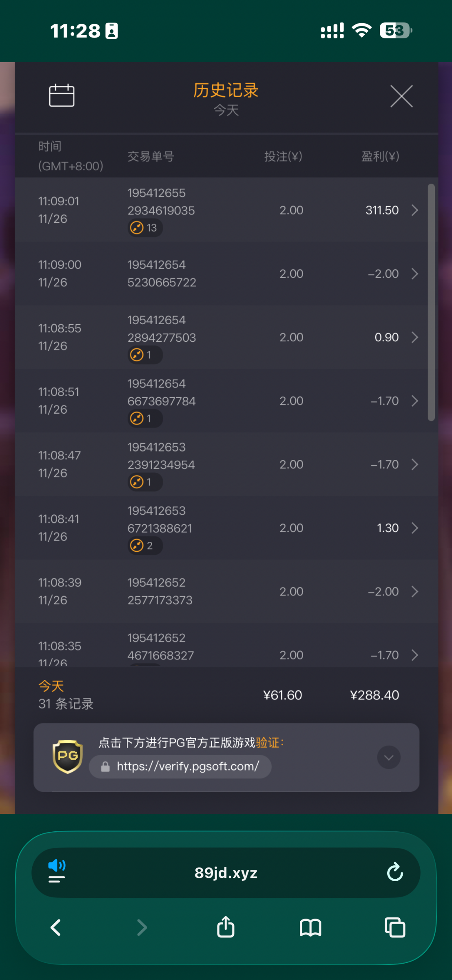Tap the Safari reload icon

click(x=394, y=872)
